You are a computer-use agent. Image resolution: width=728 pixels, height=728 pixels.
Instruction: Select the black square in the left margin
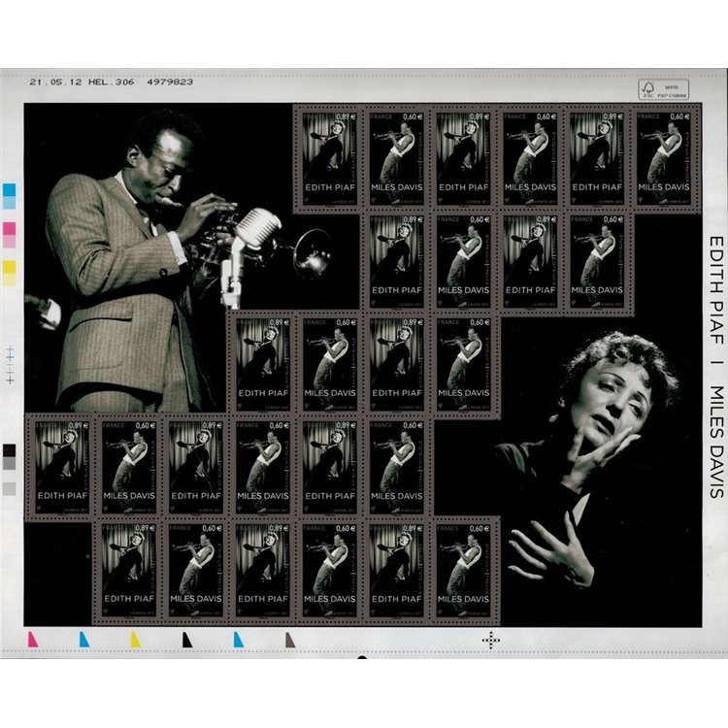(10, 449)
